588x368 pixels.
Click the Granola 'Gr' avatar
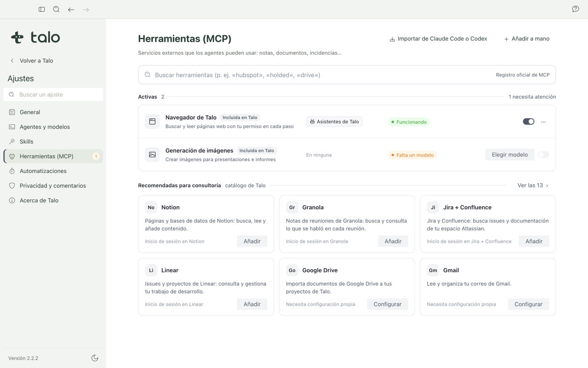coord(292,207)
